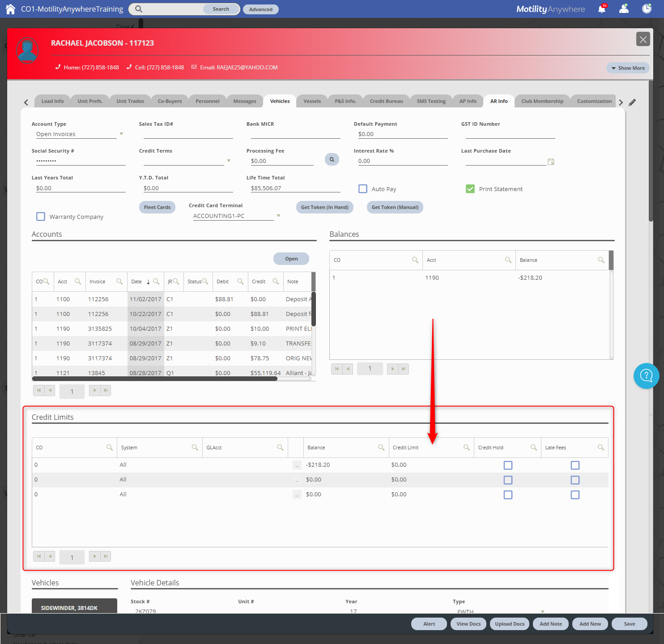
Task: Switch to the Vessels tab
Action: tap(311, 101)
